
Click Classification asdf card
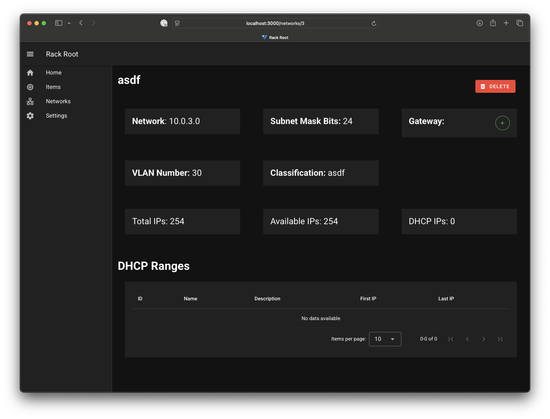321,173
